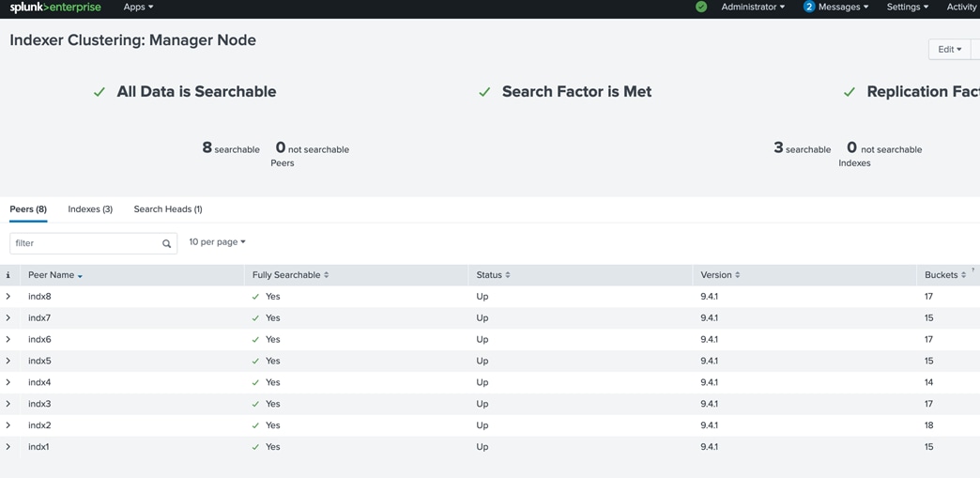This screenshot has width=980, height=478.
Task: Open the Settings menu
Action: tap(908, 7)
